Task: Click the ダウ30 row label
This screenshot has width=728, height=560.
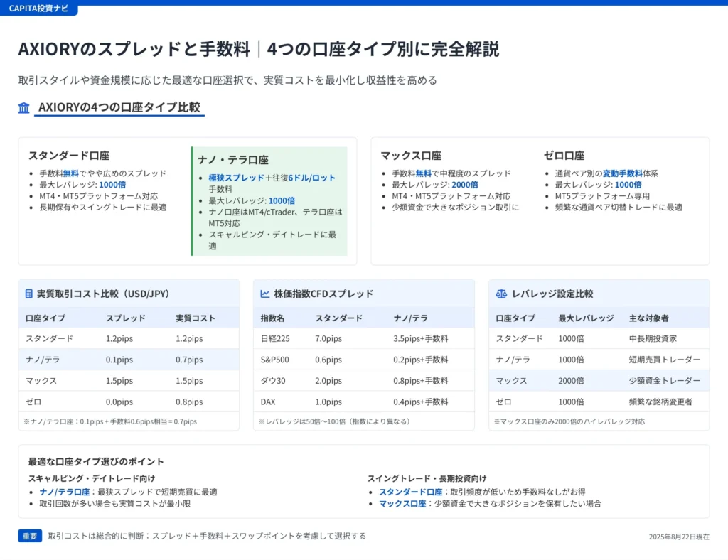Action: (273, 380)
